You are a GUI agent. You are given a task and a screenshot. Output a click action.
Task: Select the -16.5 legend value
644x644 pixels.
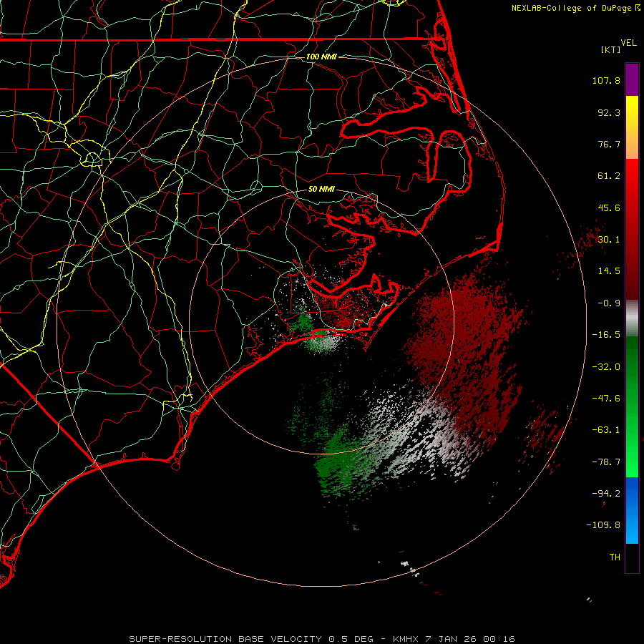[606, 335]
